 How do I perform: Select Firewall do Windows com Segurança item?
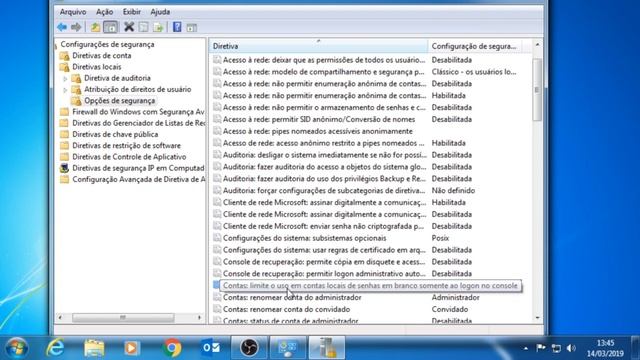coord(138,112)
